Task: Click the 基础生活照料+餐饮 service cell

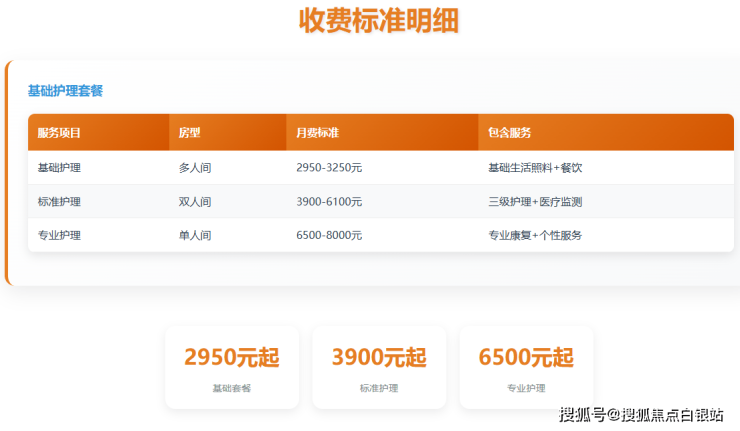Action: (535, 168)
